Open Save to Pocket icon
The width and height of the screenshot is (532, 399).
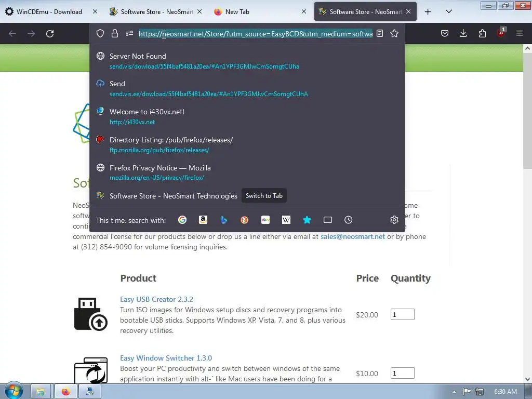445,33
